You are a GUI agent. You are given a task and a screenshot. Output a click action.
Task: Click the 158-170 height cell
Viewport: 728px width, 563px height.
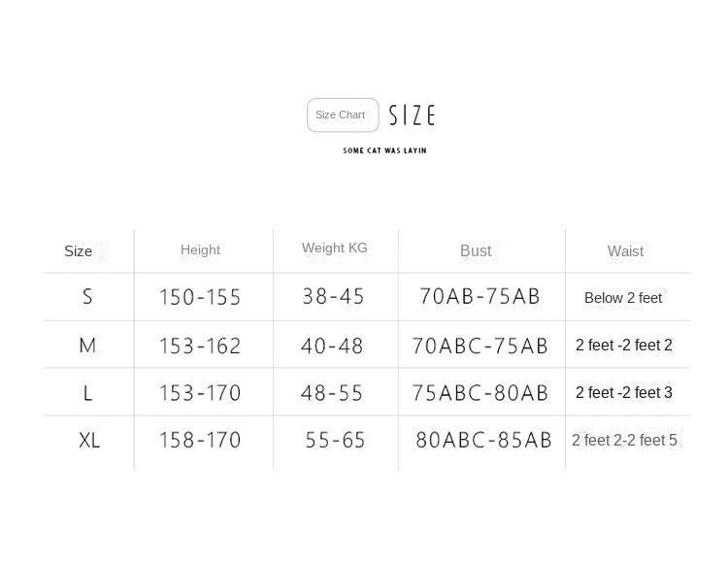(x=200, y=441)
